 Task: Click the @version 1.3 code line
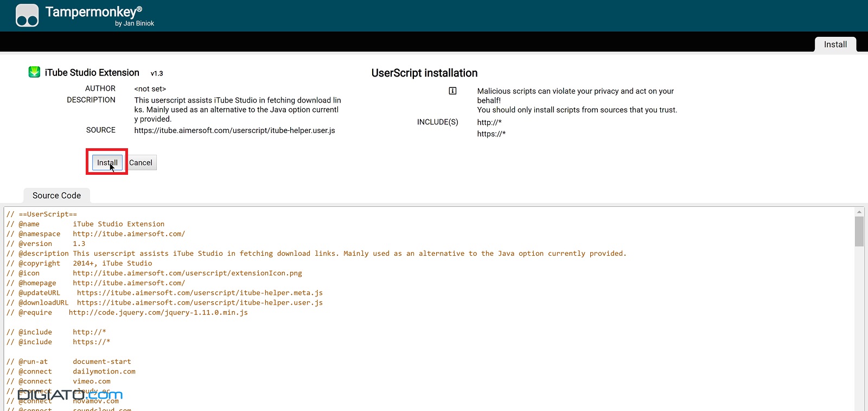point(46,243)
